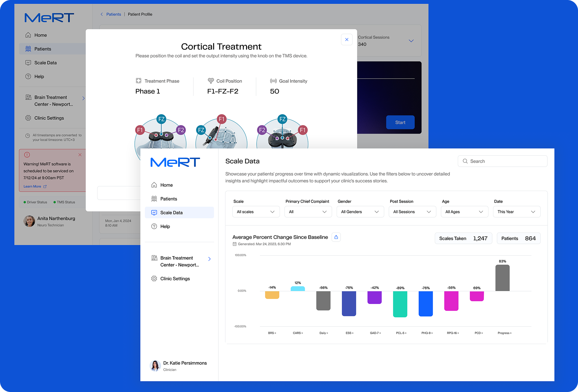Click the Scales Taken 1,247 counter
Viewport: 578px width, 392px height.
tap(463, 239)
